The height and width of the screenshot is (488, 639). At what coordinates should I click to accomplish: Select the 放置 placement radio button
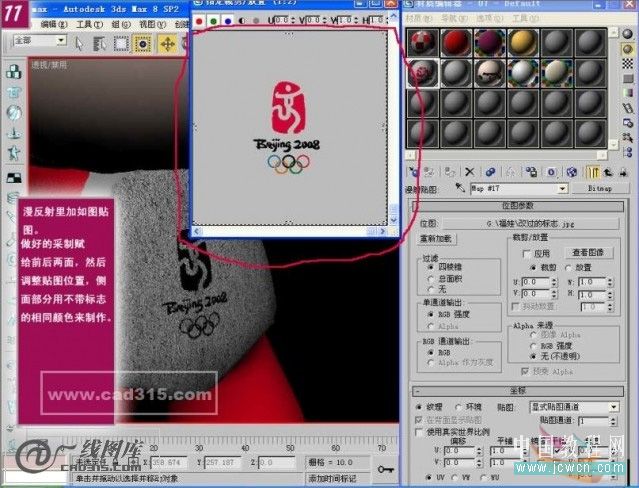[568, 268]
